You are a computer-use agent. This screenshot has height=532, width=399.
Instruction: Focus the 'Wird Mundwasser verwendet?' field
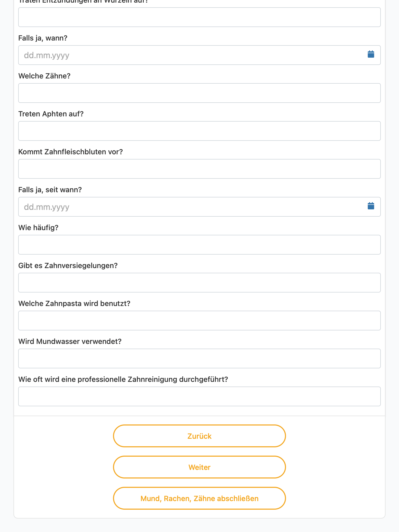(199, 358)
